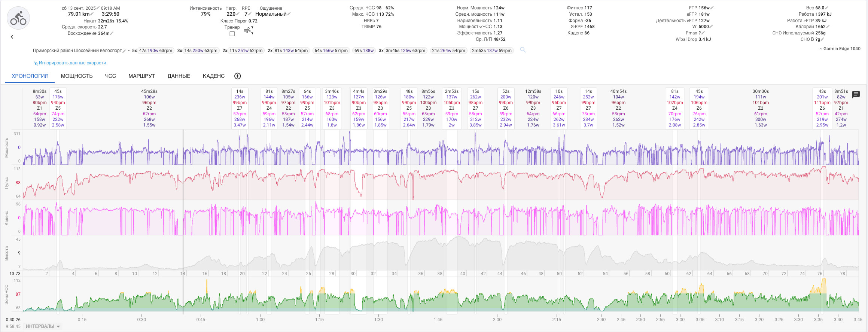The image size is (868, 332).
Task: Select the 47s 190w 63rpm interval chip
Action: point(156,51)
